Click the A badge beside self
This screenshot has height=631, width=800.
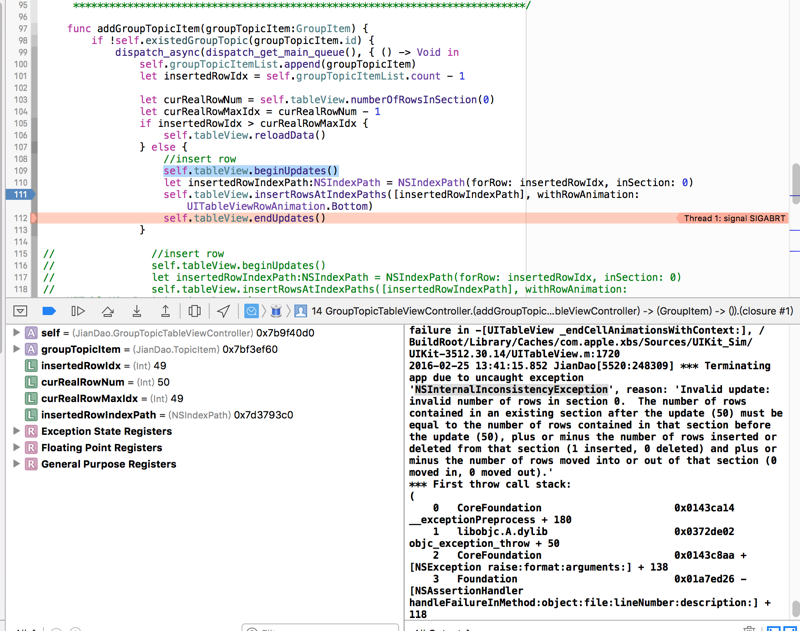[31, 333]
